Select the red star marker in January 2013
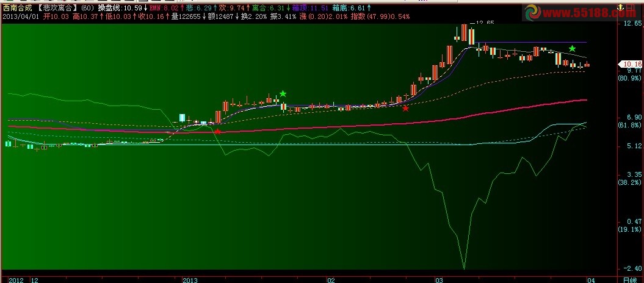The height and width of the screenshot is (283, 644). click(217, 131)
